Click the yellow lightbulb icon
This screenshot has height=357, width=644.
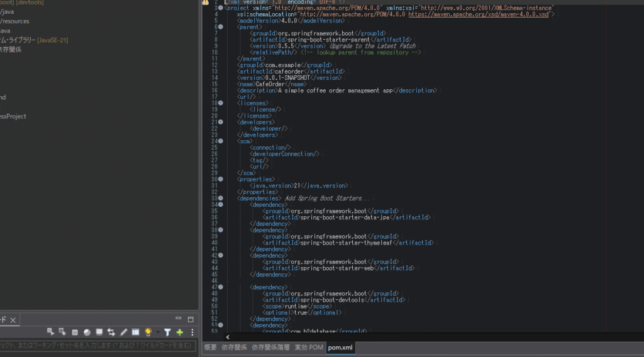click(x=148, y=332)
